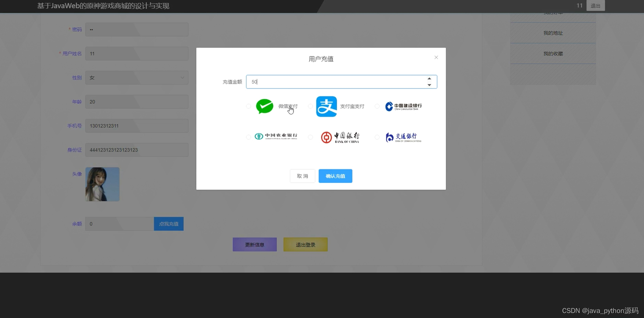The image size is (644, 318).
Task: Increase 充值金额 with the up arrow
Action: [429, 79]
